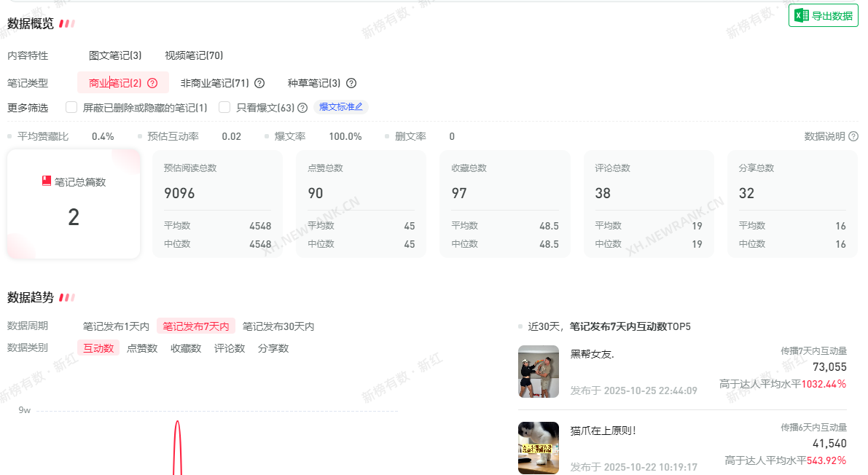
Task: Click help icon next to 种草笔记(3)
Action: coord(351,83)
